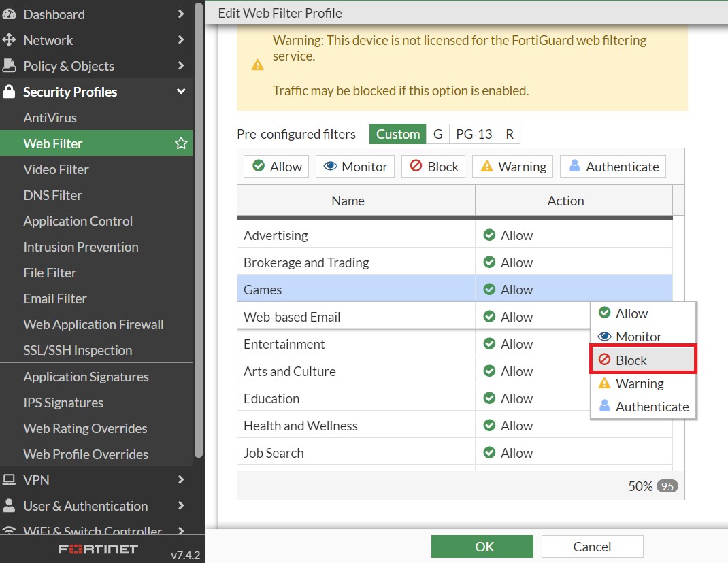The height and width of the screenshot is (563, 728).
Task: Click green check icon in Brokerage and Trading row
Action: coord(489,262)
